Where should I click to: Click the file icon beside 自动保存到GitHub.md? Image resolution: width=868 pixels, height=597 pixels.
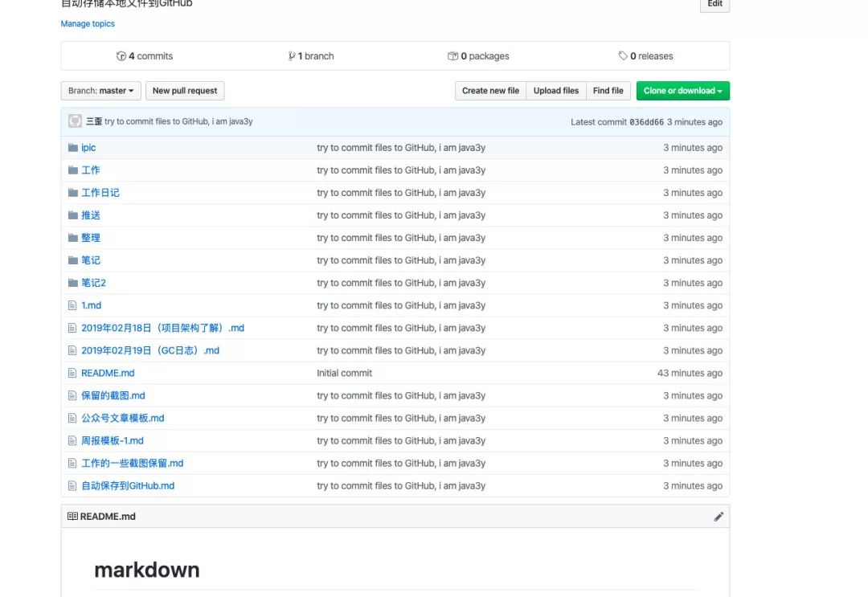[x=72, y=486]
